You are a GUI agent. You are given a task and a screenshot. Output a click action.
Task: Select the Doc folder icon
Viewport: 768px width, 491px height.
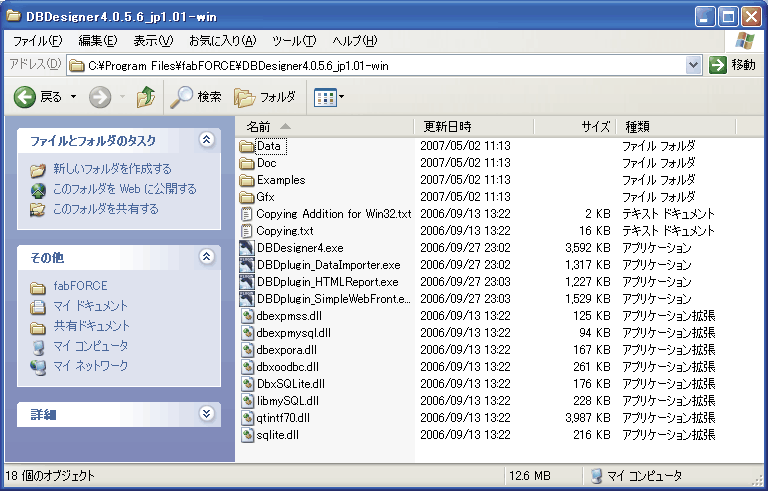(247, 163)
